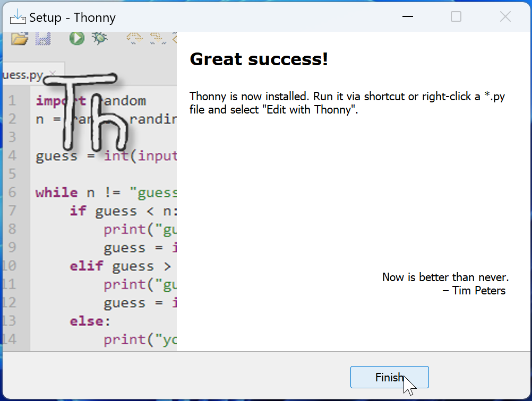Click the maximize window button
The image size is (532, 401).
tap(456, 16)
